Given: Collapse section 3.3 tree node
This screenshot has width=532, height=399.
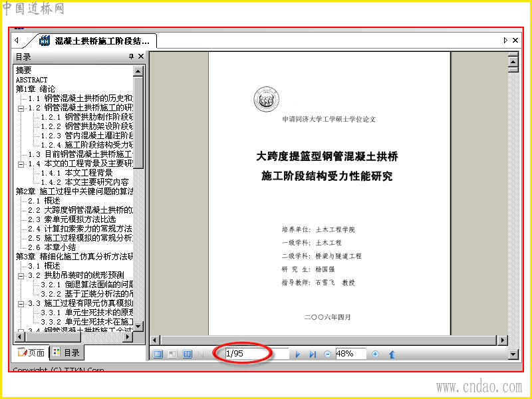Looking at the screenshot, I should (x=21, y=304).
